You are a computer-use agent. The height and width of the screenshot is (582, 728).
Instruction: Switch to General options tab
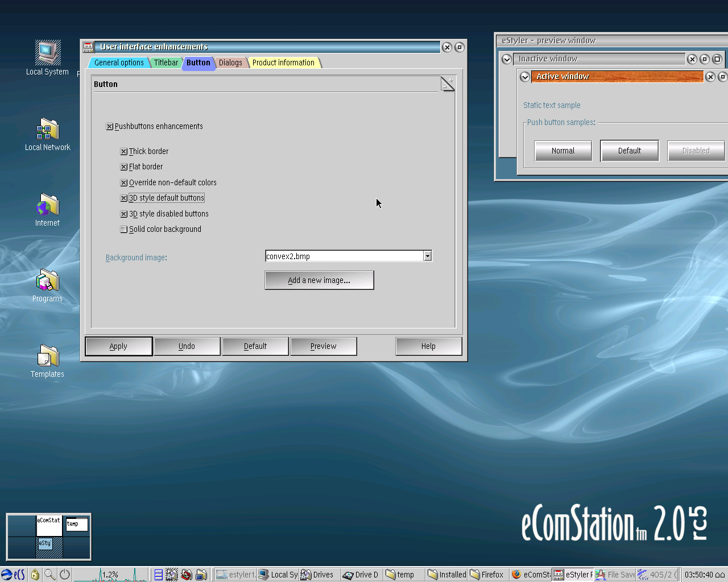point(119,63)
